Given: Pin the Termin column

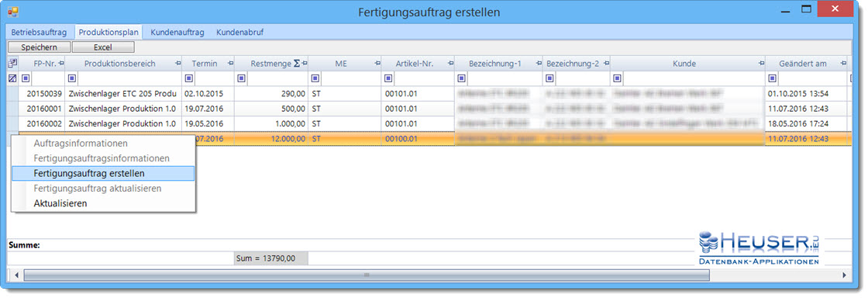Looking at the screenshot, I should click(x=230, y=64).
